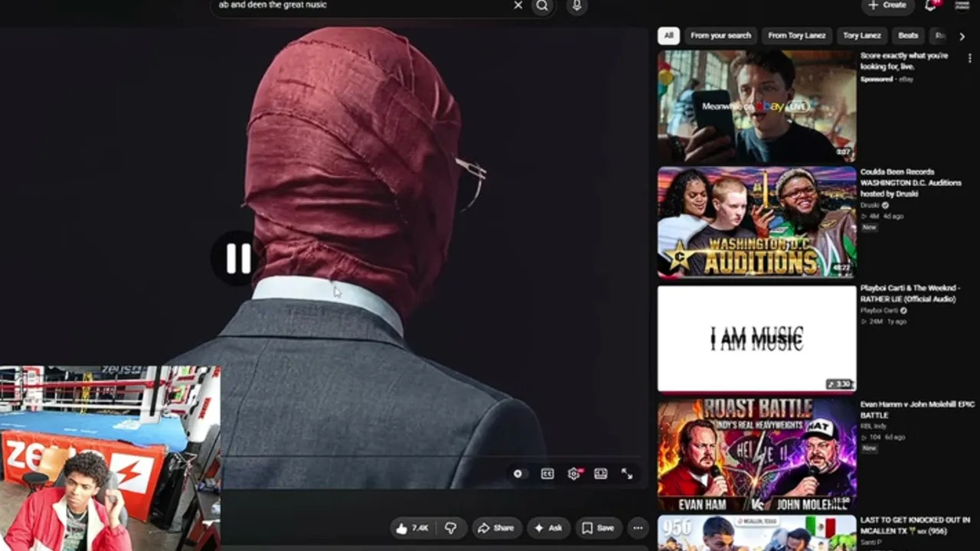The height and width of the screenshot is (551, 980).
Task: Open 'Evan Hamm v John Molehill EPIC BATTLE' title
Action: coord(917,409)
